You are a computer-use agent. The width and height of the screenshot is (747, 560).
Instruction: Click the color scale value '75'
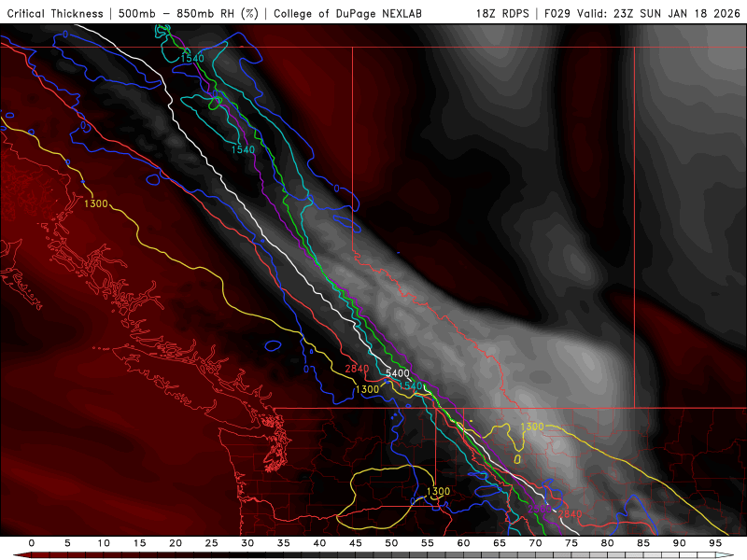pos(571,543)
